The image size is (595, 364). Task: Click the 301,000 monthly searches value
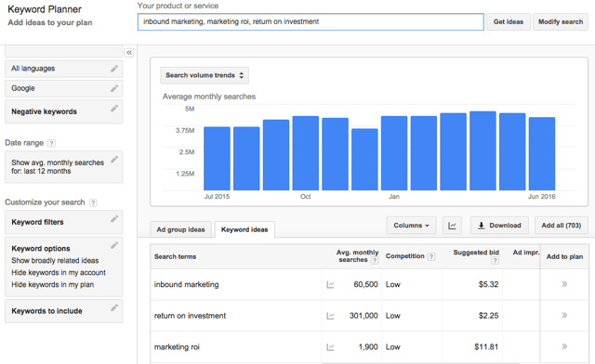364,316
